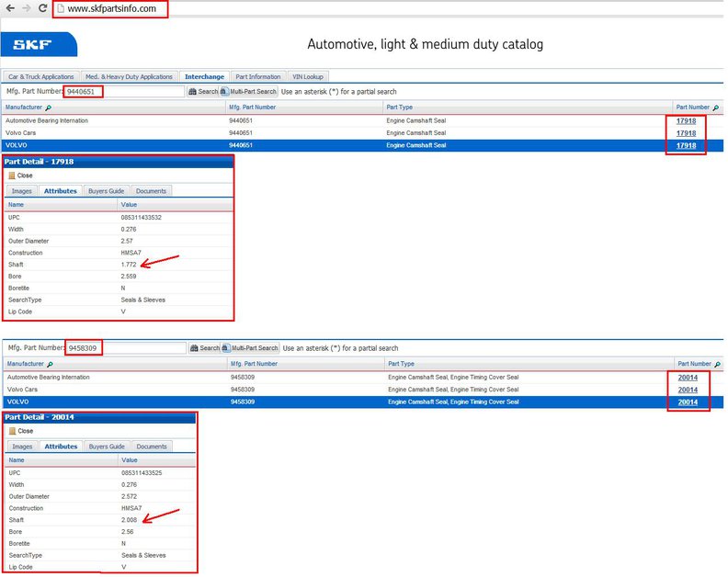Click the browser reload icon
728x577 pixels.
(44, 9)
